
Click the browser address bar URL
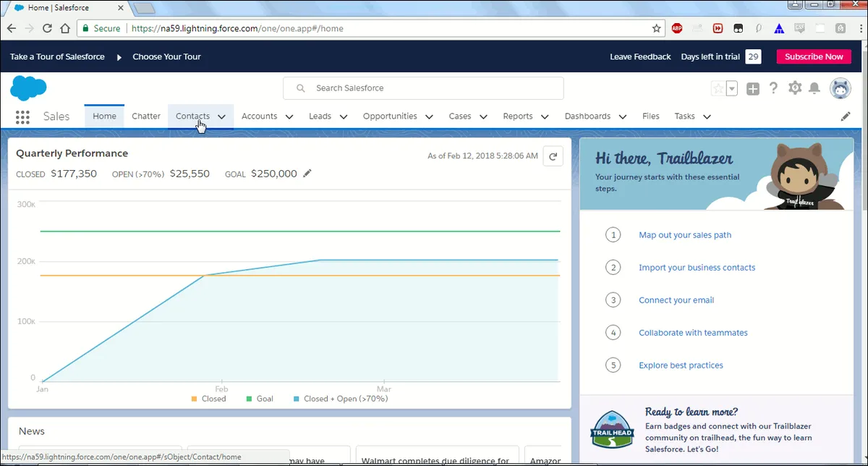click(x=237, y=29)
